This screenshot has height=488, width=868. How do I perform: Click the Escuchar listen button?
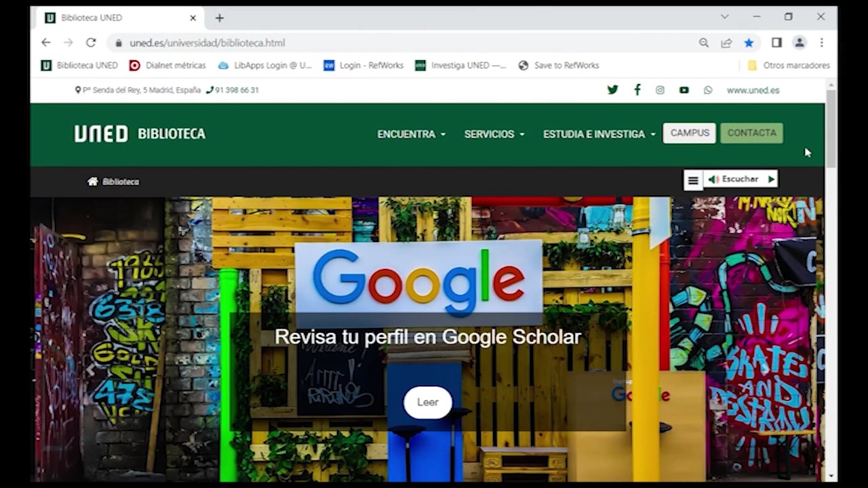pyautogui.click(x=733, y=179)
